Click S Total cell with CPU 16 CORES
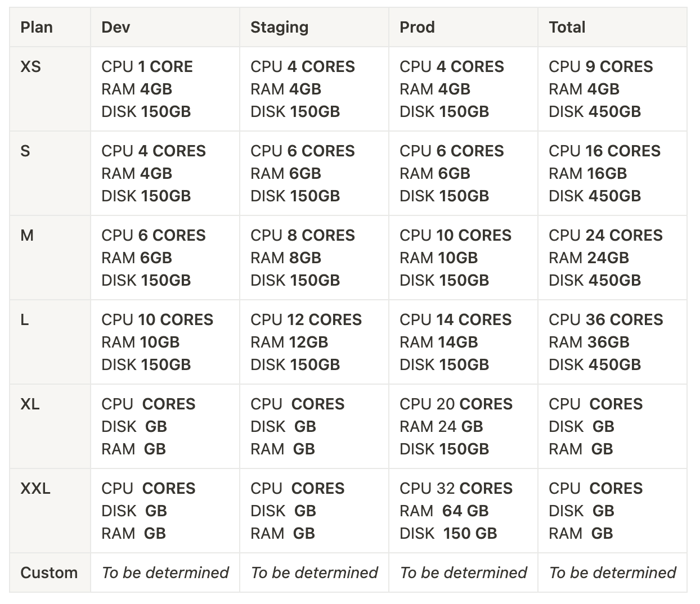Screen dimensions: 700x604 click(613, 173)
